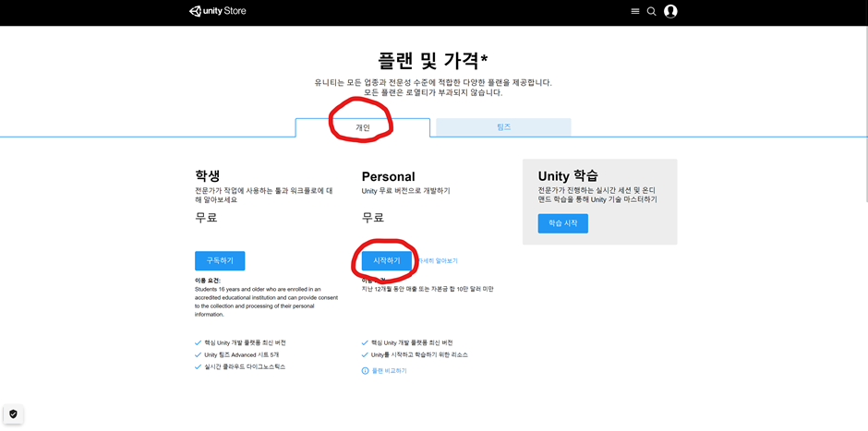
Task: Click the text '지난 12개월 동안 매출 또는 자본금 합 10만 달러 미만'
Action: [x=428, y=289]
